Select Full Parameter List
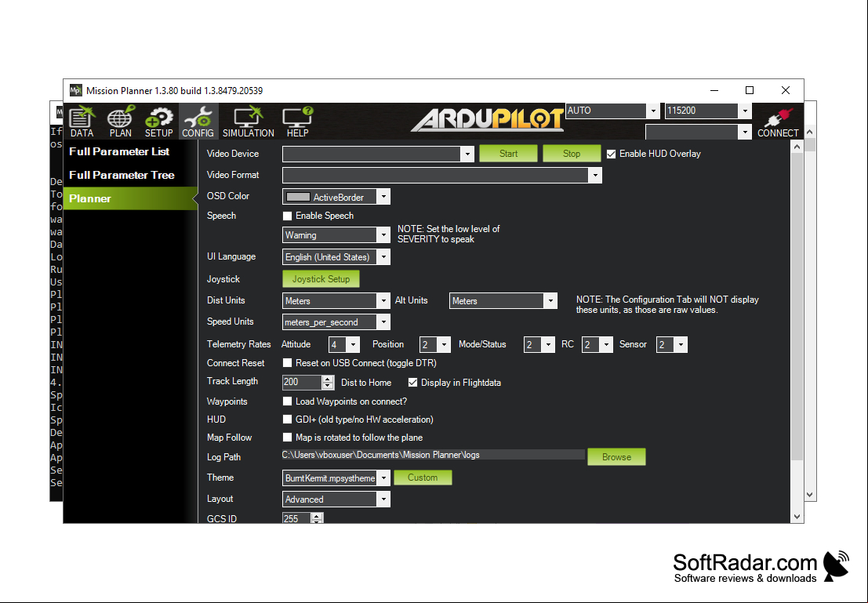This screenshot has width=868, height=603. 119,151
